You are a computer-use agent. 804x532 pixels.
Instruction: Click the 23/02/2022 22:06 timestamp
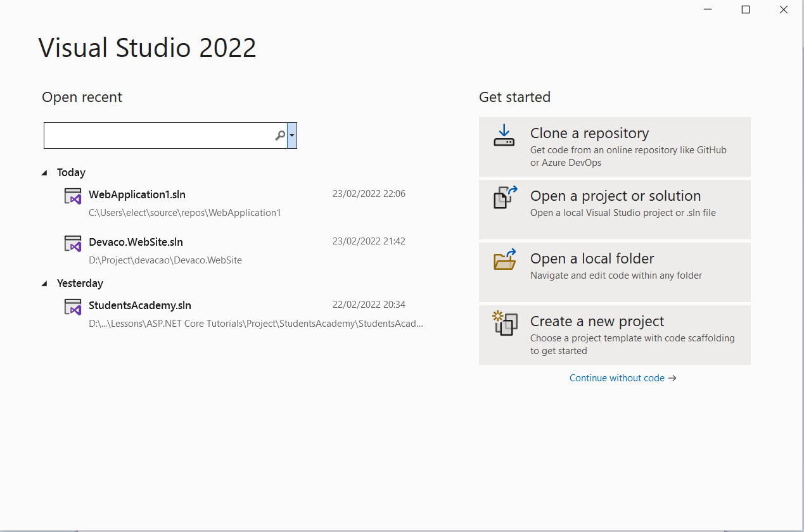pyautogui.click(x=369, y=194)
